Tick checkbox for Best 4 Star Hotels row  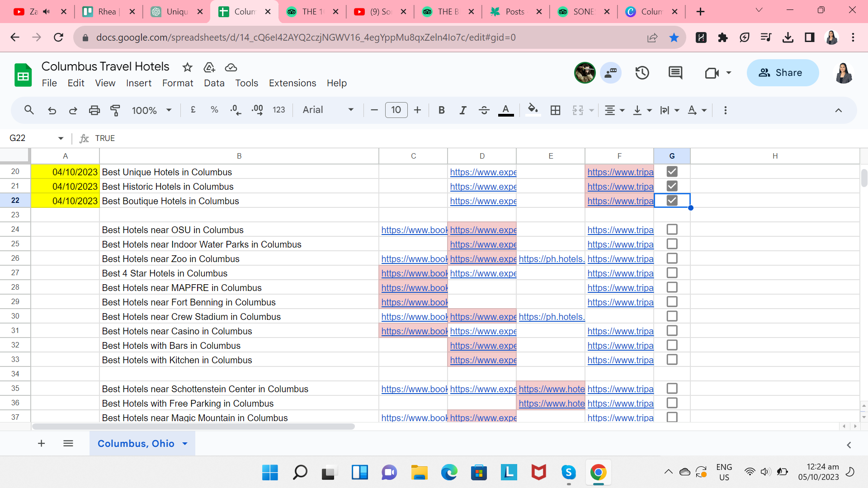[x=672, y=273]
